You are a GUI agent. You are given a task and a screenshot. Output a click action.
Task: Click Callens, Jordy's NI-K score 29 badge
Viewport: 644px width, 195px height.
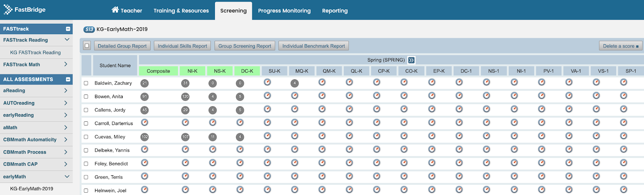tap(185, 110)
